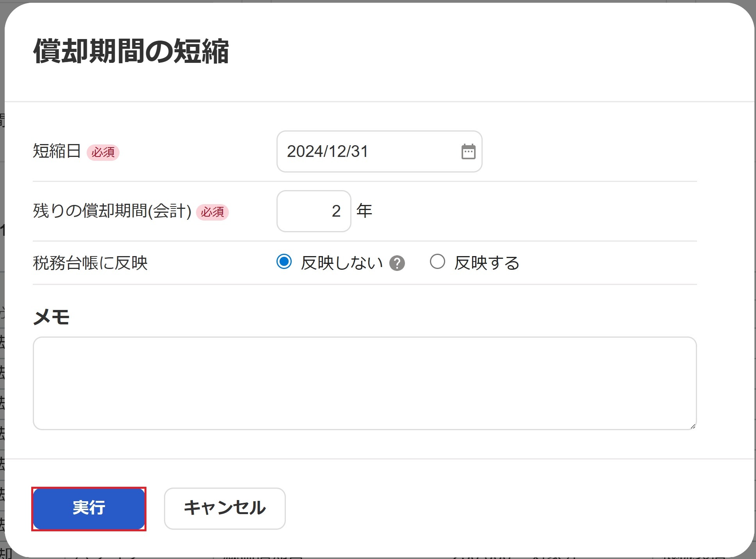Viewport: 756px width, 559px height.
Task: Click inside the メモ text area
Action: coord(365,383)
